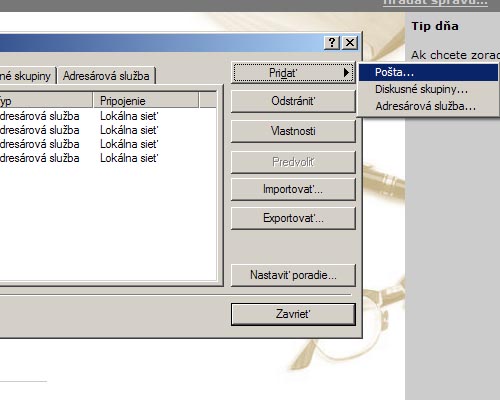Click the Exportovať... button

tap(293, 218)
